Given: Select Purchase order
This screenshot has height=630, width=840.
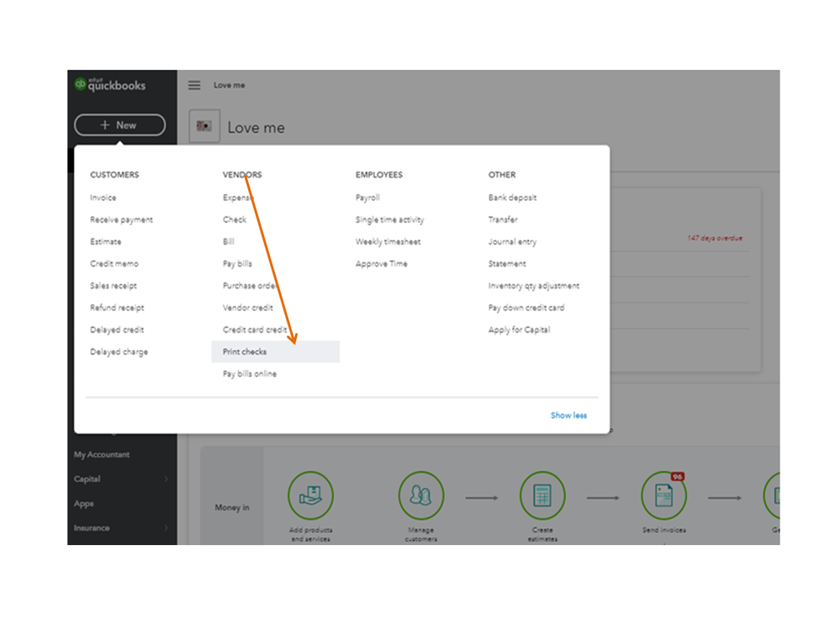Looking at the screenshot, I should [x=250, y=285].
